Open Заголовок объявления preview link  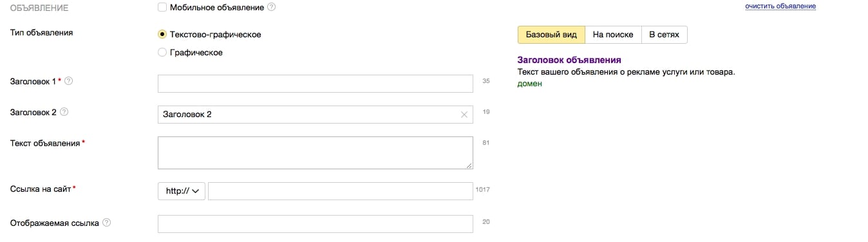pos(569,60)
